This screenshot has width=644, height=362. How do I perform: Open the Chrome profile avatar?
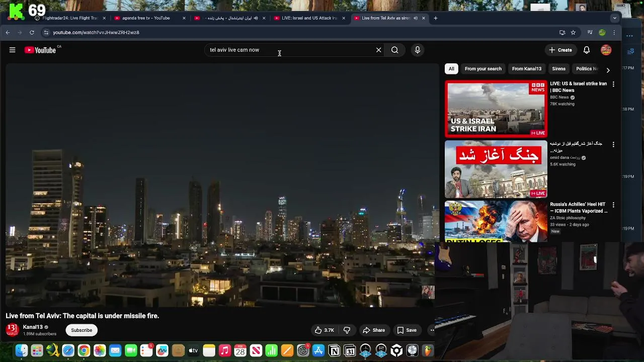click(602, 32)
